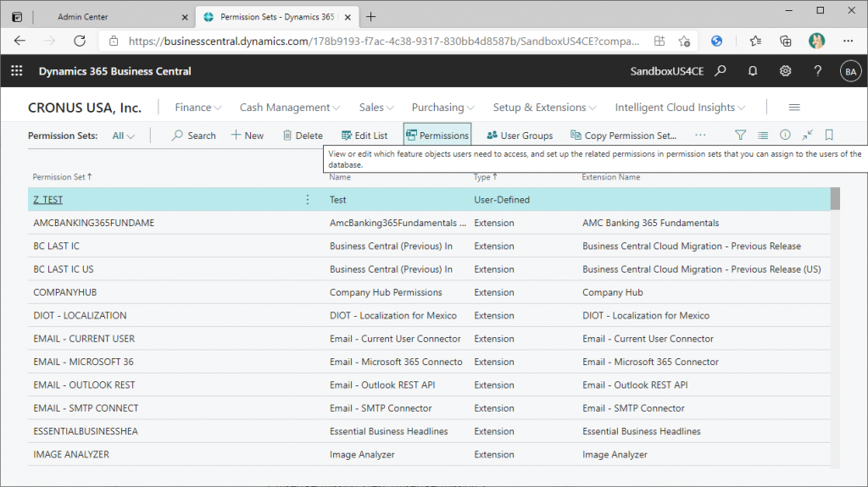The image size is (868, 487).
Task: Open browser settings and more menu
Action: tap(848, 41)
